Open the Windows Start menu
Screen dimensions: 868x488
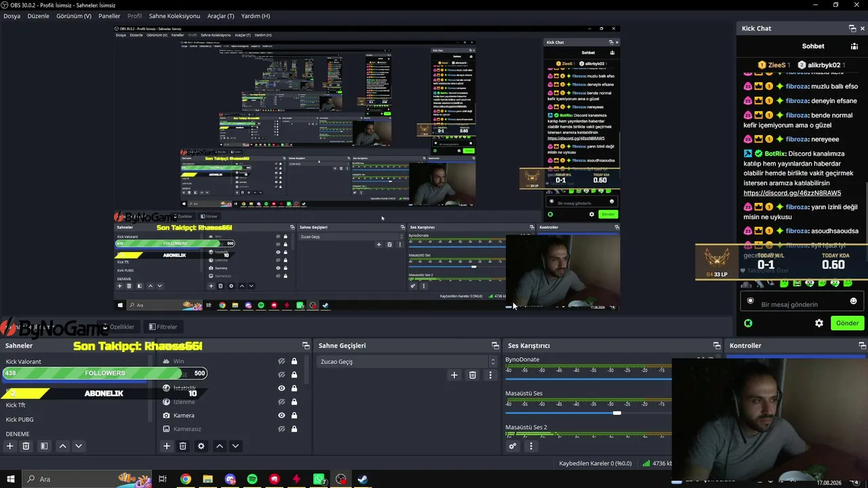[x=10, y=479]
